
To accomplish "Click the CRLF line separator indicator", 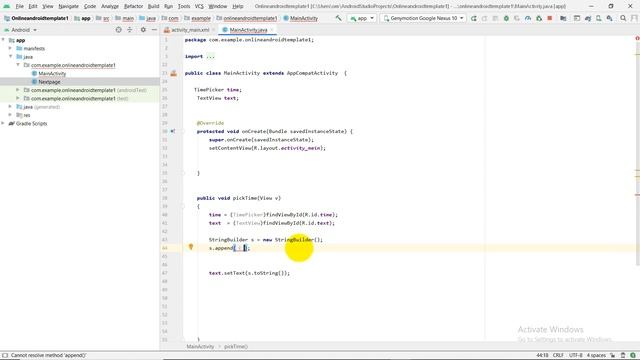I will pyautogui.click(x=558, y=356).
